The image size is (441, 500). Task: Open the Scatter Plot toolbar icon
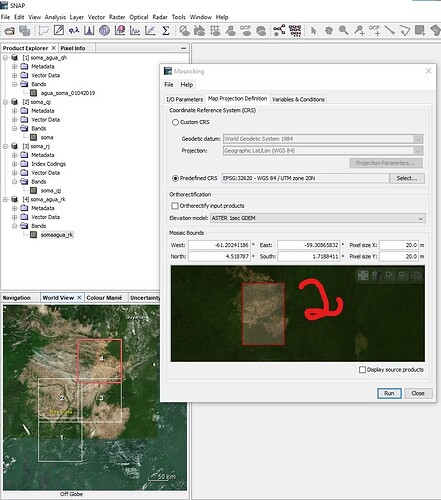coord(150,31)
